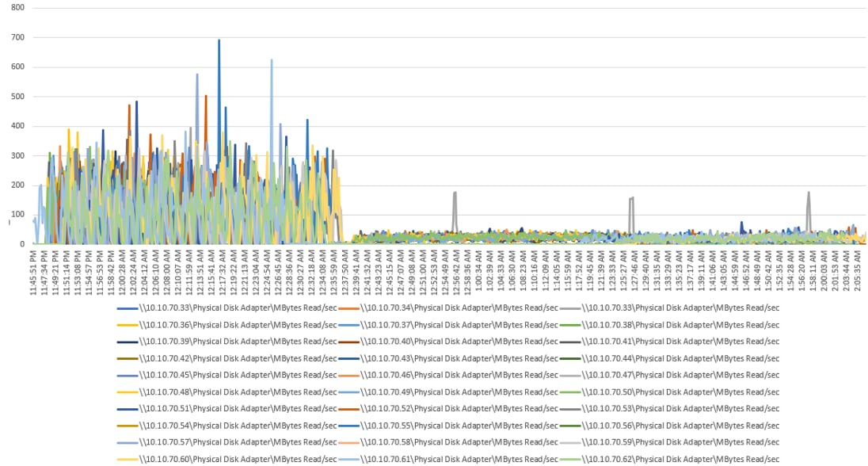Click the 11:45:51 PM time axis label

tap(34, 273)
